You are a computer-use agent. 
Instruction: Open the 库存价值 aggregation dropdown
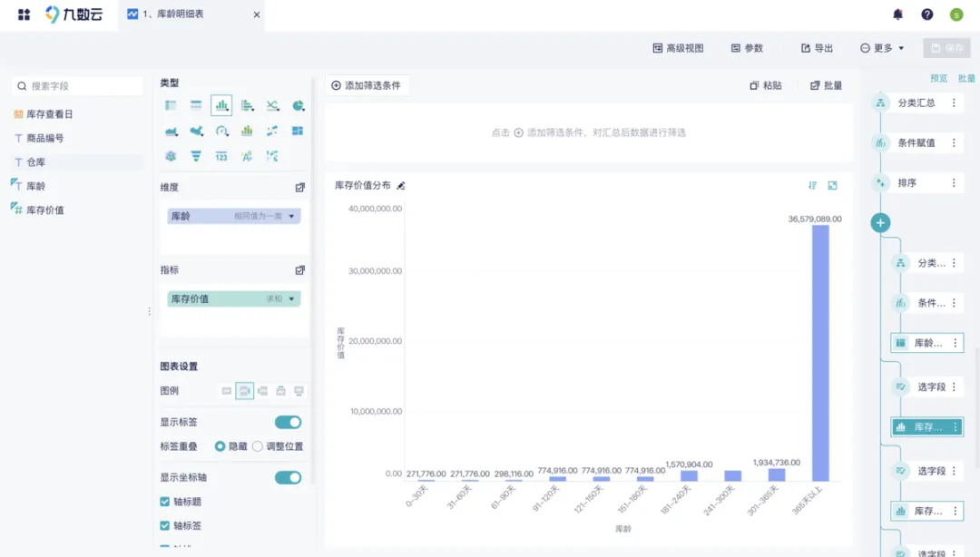[291, 298]
